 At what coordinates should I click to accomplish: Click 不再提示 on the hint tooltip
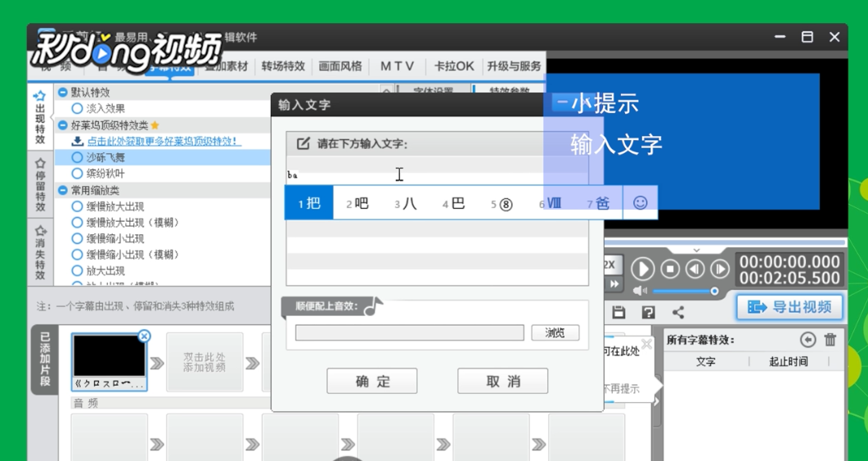point(621,388)
